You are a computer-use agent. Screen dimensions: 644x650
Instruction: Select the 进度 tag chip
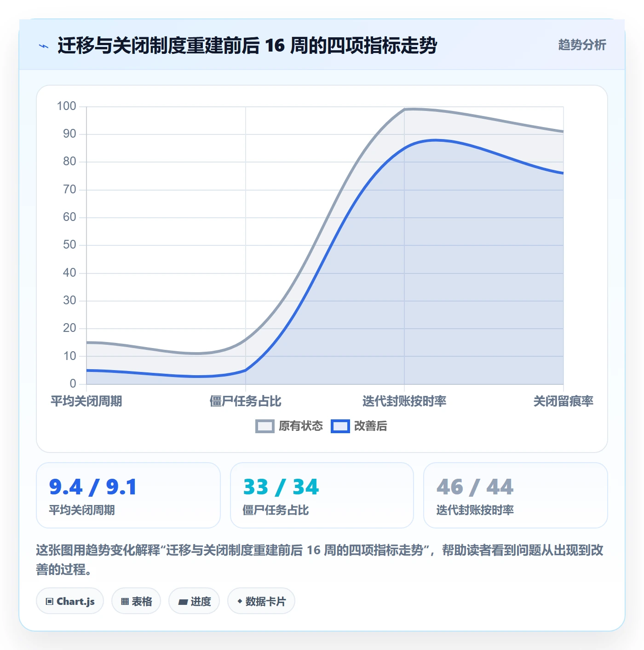pos(194,601)
